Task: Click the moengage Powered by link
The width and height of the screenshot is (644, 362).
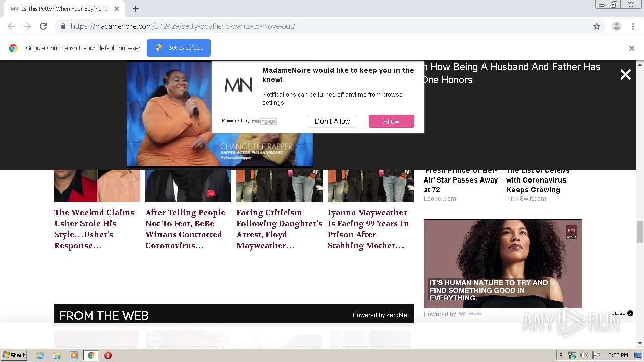Action: coord(264,121)
